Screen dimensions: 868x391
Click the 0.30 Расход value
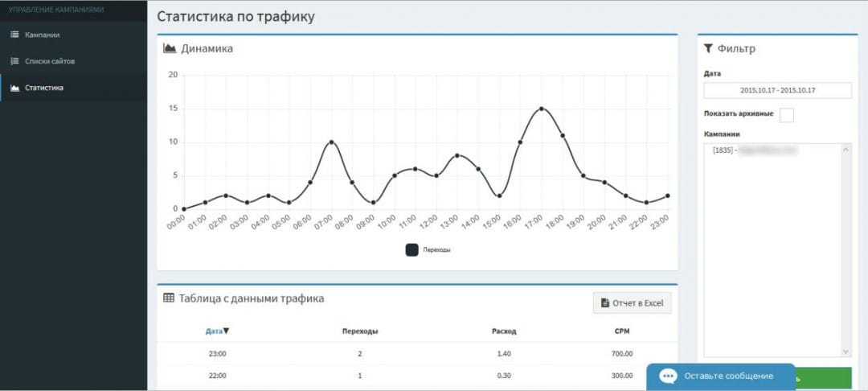click(x=504, y=376)
